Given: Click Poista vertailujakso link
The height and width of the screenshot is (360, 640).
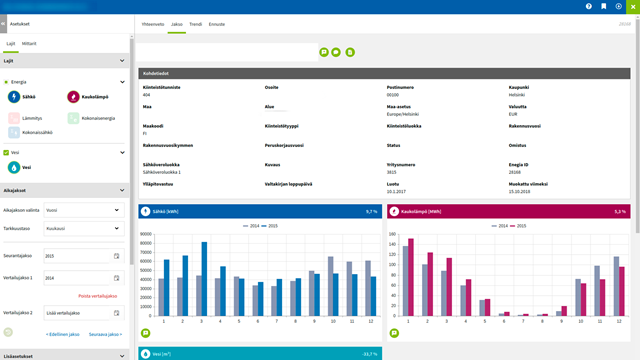Looking at the screenshot, I should (x=98, y=296).
